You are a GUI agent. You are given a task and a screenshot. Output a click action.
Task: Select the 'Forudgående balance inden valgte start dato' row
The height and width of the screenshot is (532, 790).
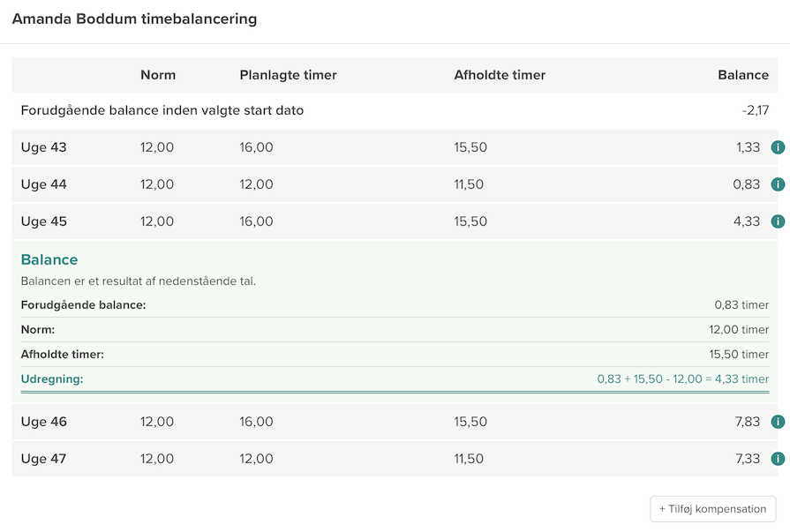point(163,110)
